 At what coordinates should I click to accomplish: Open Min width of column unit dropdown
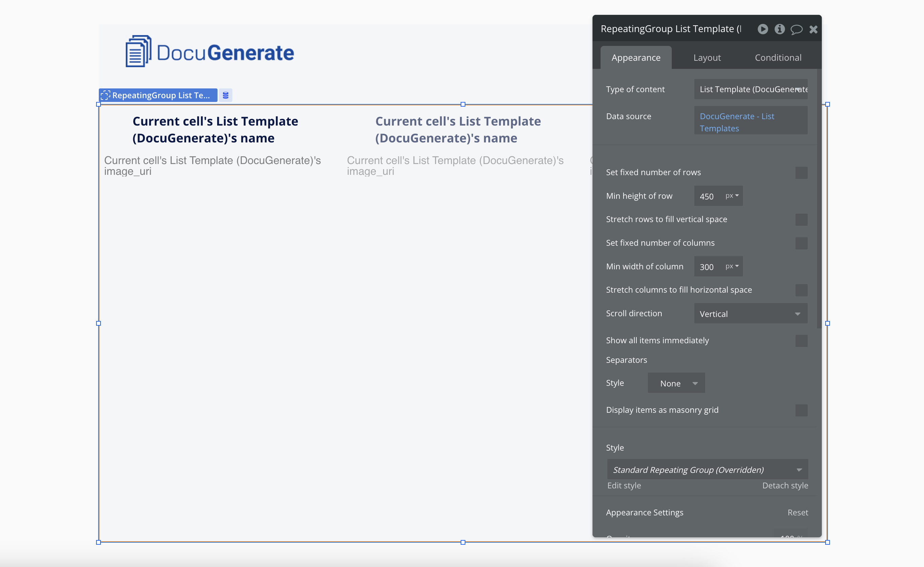coord(732,266)
